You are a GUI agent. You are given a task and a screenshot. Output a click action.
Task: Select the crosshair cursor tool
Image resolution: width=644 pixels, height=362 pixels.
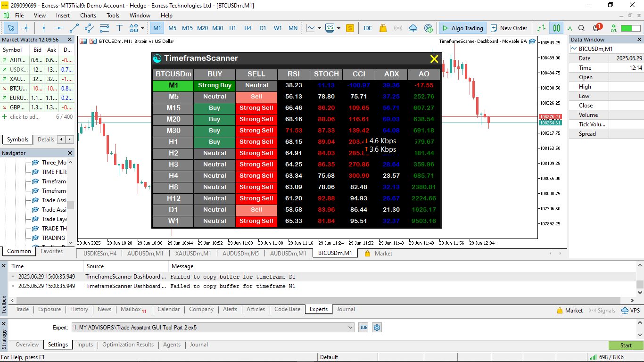point(26,28)
